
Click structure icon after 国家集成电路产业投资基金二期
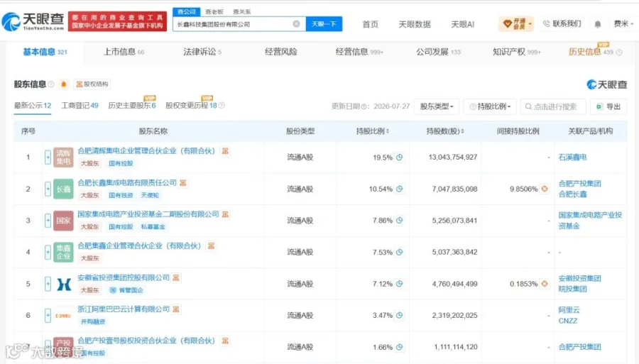[225, 214]
